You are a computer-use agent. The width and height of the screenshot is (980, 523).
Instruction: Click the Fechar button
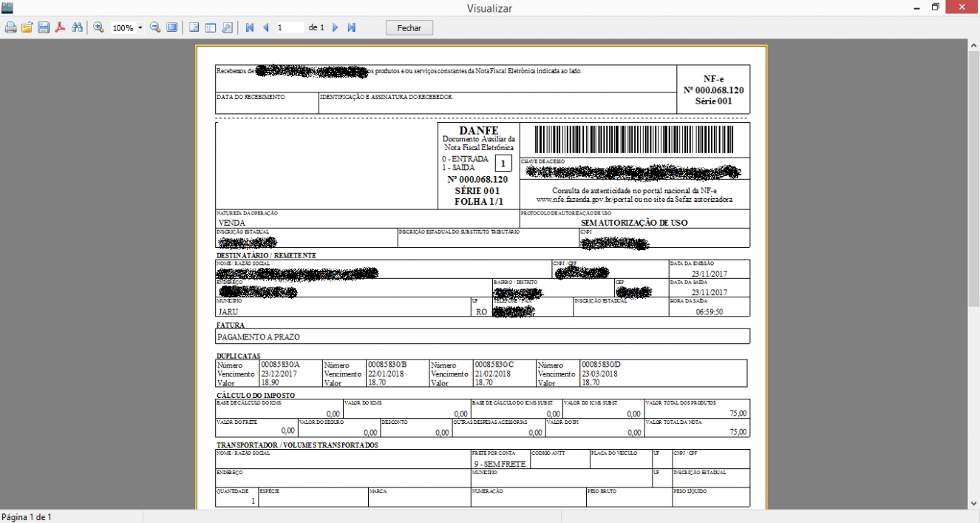tap(409, 27)
